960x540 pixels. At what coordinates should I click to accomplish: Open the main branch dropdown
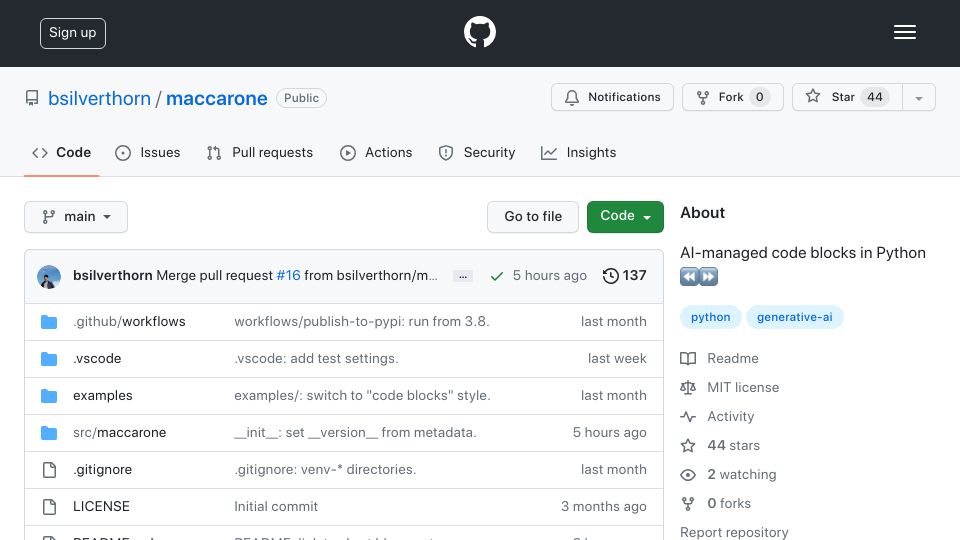coord(76,217)
